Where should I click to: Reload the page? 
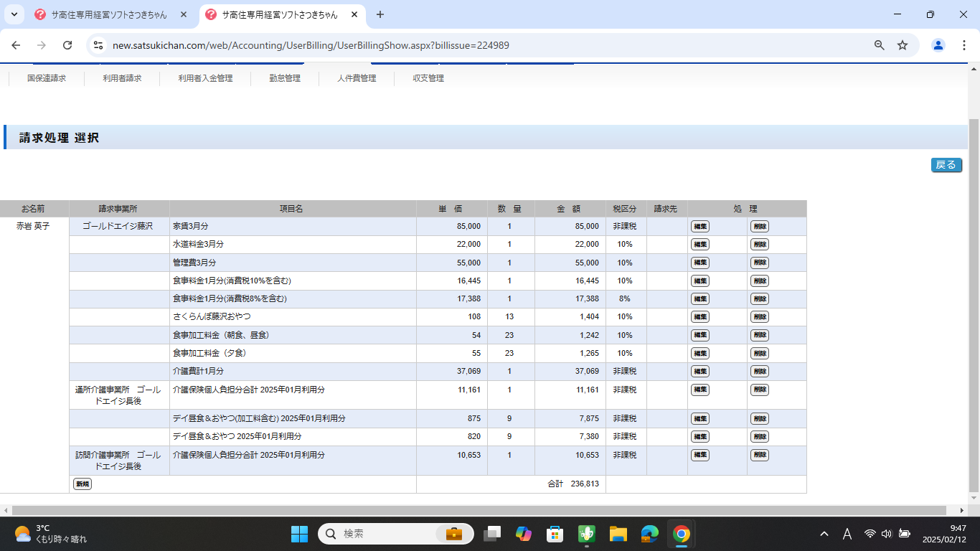[x=67, y=45]
